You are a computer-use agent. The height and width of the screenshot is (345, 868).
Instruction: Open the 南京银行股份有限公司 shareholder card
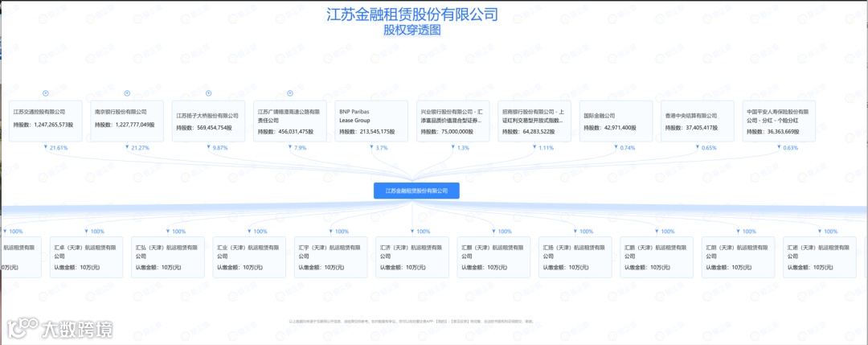(x=127, y=121)
